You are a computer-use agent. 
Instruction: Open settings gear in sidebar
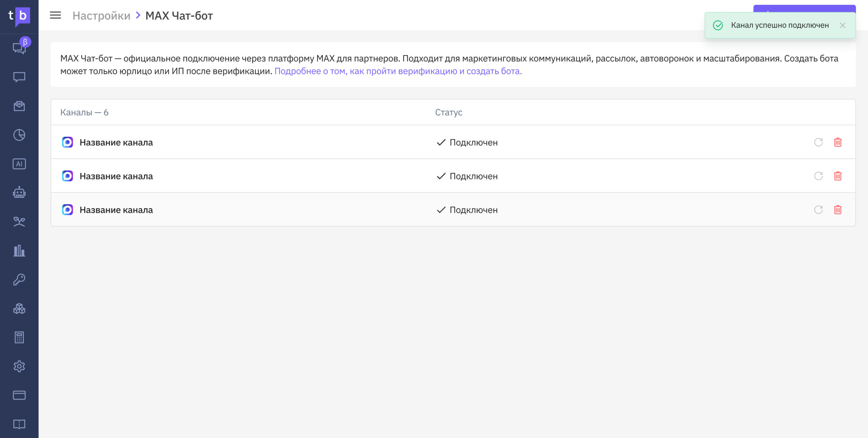[x=19, y=366]
